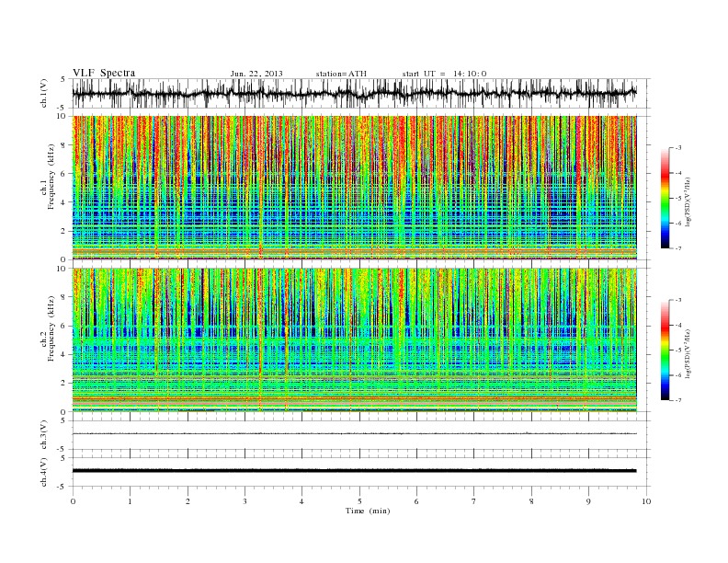
Task: Click the ch.2 spectrogram panel
Action: pos(354,340)
